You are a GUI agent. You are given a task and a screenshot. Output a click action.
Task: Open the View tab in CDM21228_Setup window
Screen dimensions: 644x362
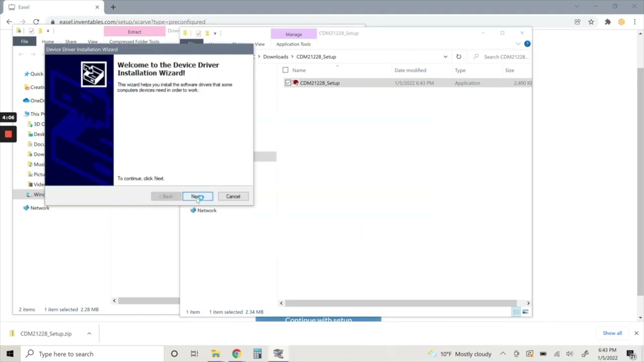tap(260, 44)
